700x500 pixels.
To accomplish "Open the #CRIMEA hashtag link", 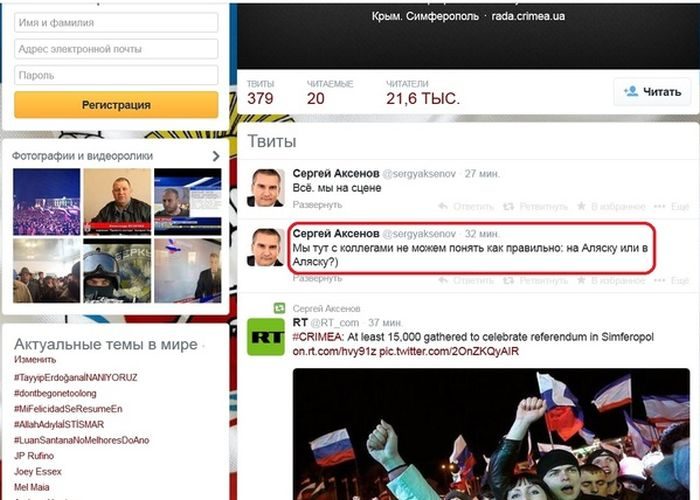I will coord(317,337).
